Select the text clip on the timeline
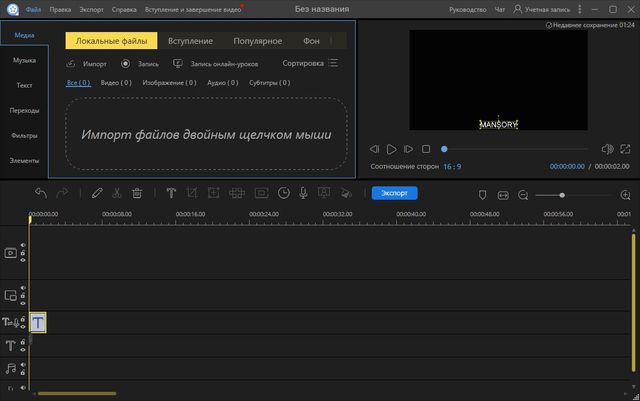Viewport: 640px width, 401px height. tap(38, 322)
